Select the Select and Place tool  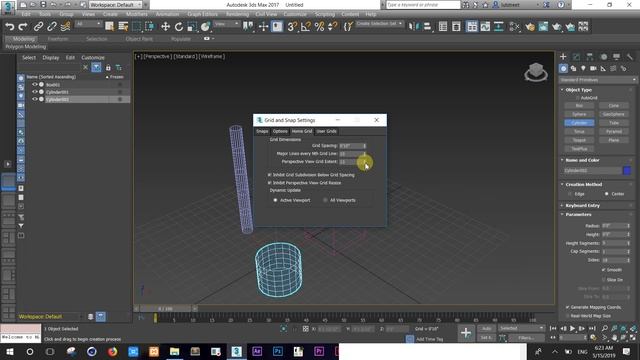tap(205, 27)
